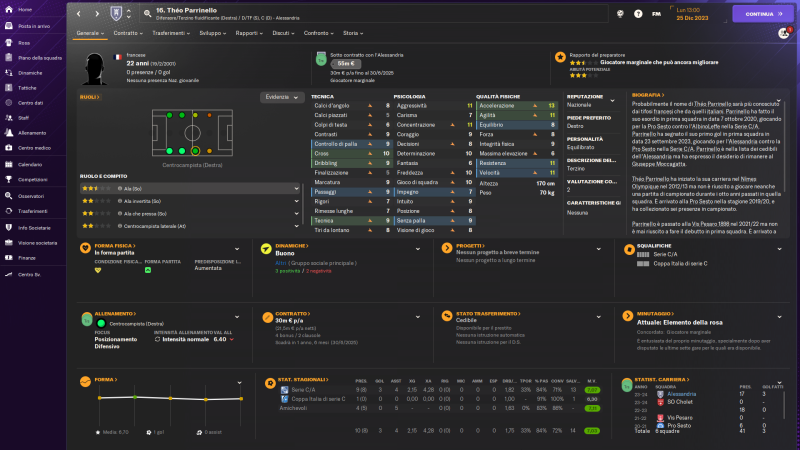Open Staff section

pos(23,118)
